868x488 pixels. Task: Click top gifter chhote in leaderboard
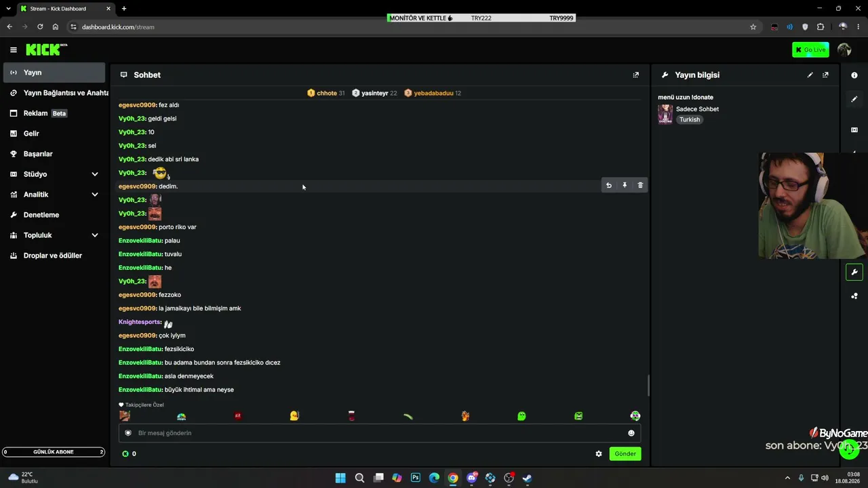[x=326, y=93]
